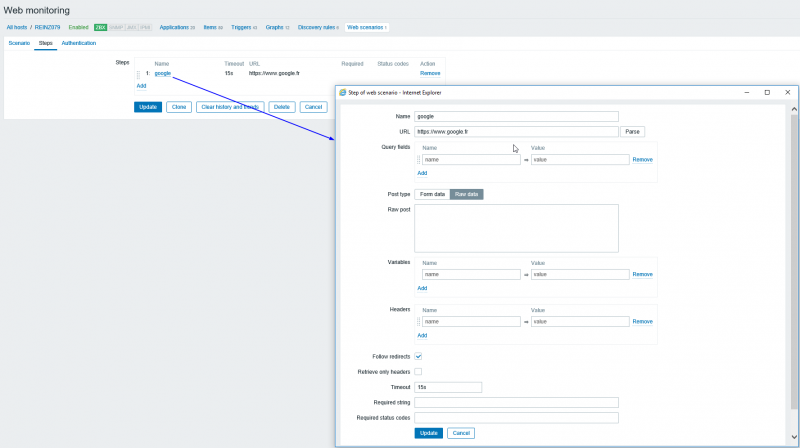Viewport: 800px width, 448px height.
Task: Remove the google step from Steps table
Action: (430, 73)
